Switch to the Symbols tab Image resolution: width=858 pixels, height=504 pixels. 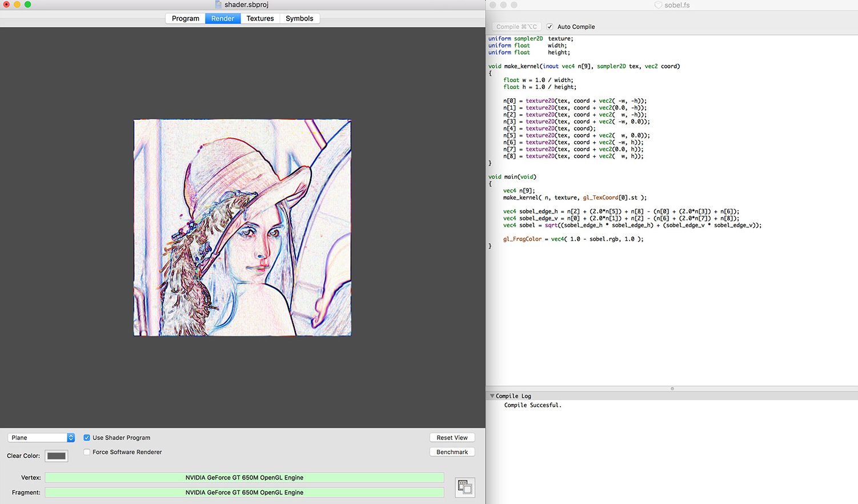299,18
